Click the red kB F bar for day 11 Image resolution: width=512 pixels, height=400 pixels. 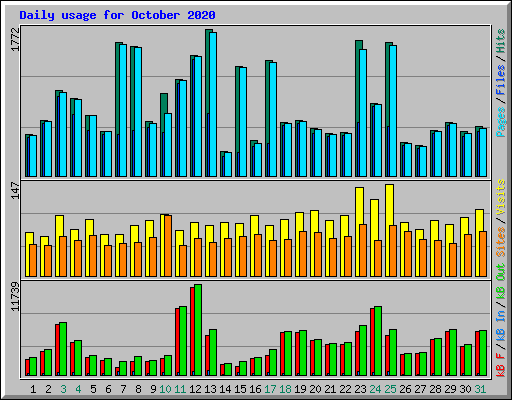pos(177,342)
